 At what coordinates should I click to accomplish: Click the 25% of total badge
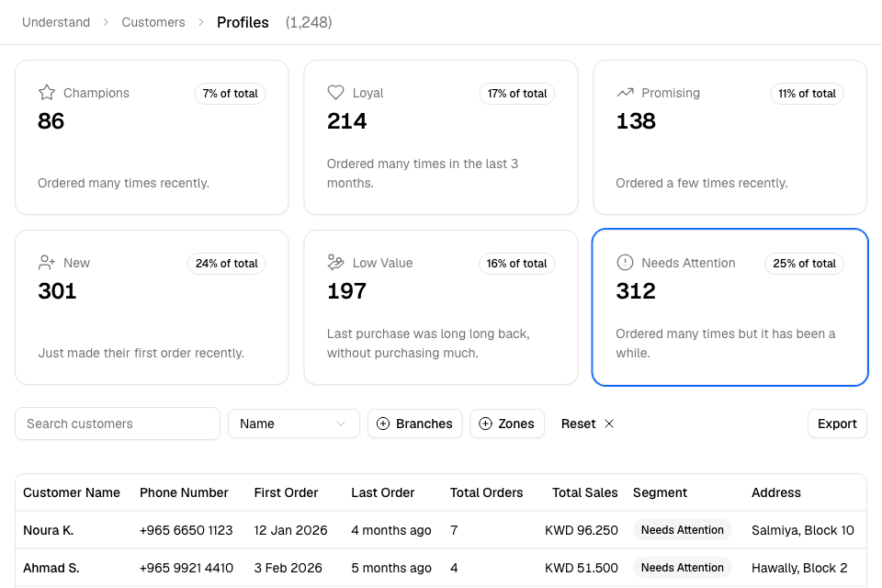[805, 264]
